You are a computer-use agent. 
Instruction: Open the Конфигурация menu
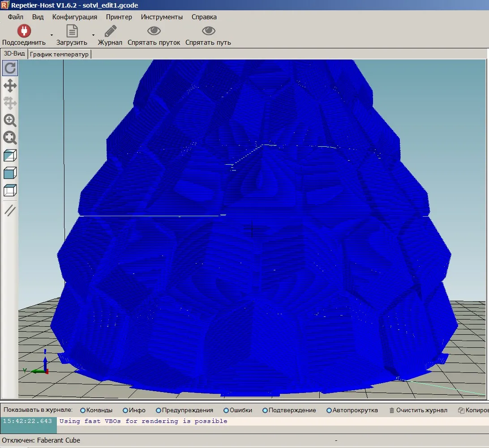(74, 17)
